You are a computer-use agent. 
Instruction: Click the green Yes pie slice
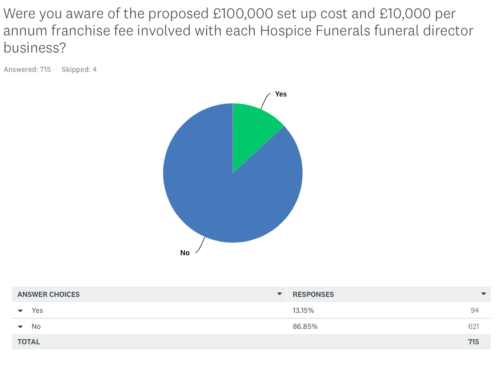tap(252, 133)
